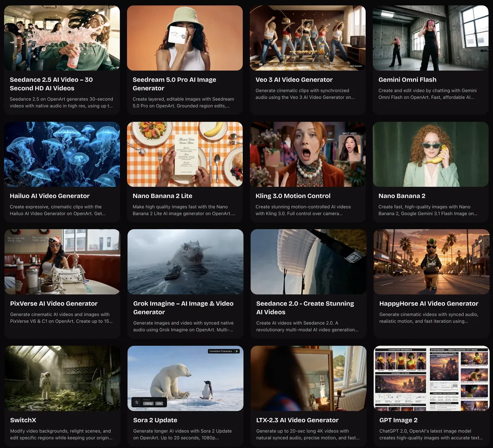Open LTX-2.3 AI Video Generator title
Image resolution: width=493 pixels, height=448 pixels.
[297, 420]
